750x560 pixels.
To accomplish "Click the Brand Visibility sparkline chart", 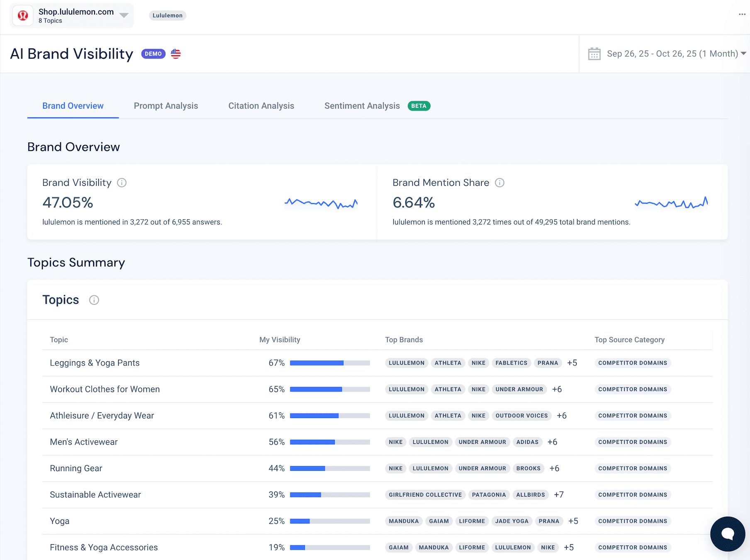I will (x=321, y=203).
